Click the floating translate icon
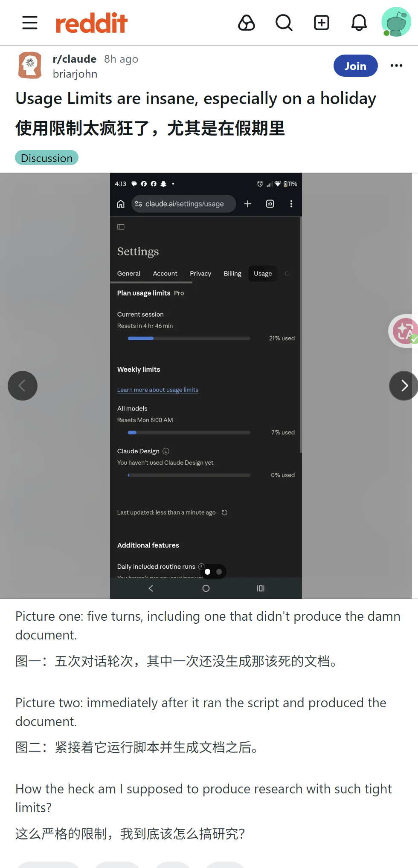 [404, 331]
